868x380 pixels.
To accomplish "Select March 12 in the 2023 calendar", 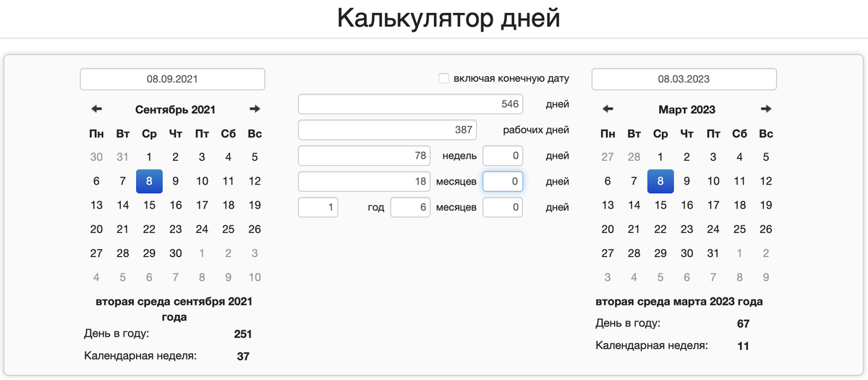I will (766, 182).
